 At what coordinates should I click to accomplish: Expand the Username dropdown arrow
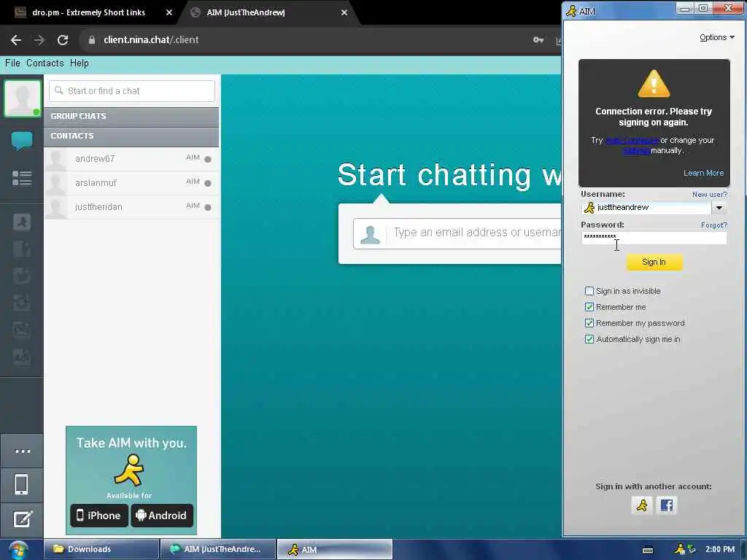tap(719, 208)
